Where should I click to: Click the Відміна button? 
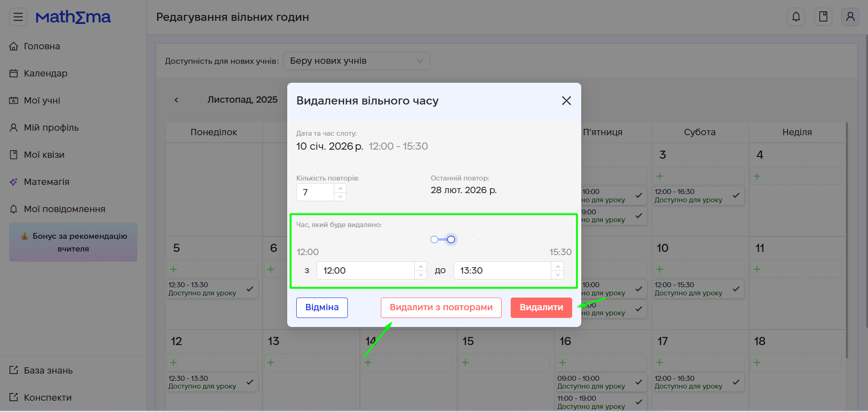click(x=322, y=308)
